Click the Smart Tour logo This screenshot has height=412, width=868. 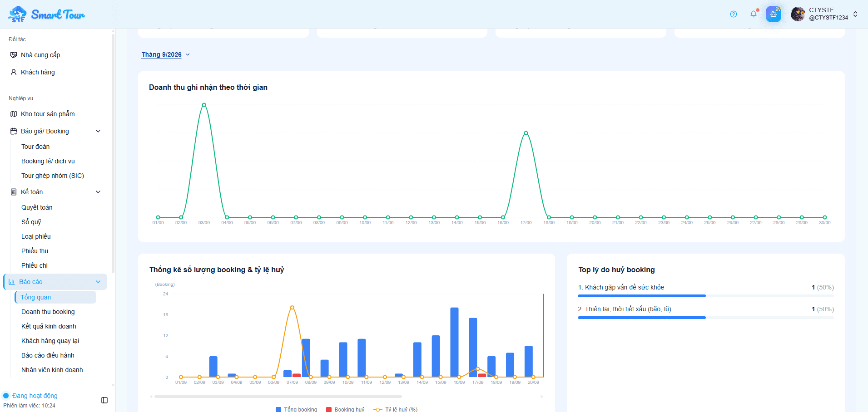coord(46,14)
